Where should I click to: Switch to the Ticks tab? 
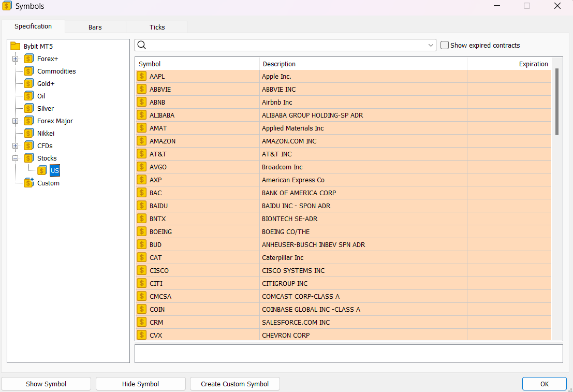157,27
